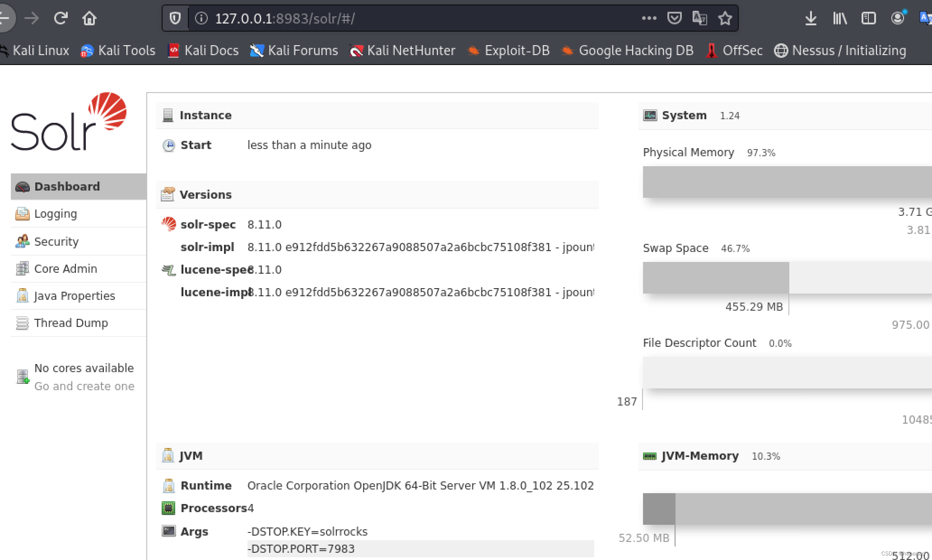Click the Thread Dump stack icon
Image resolution: width=932 pixels, height=560 pixels.
point(22,323)
